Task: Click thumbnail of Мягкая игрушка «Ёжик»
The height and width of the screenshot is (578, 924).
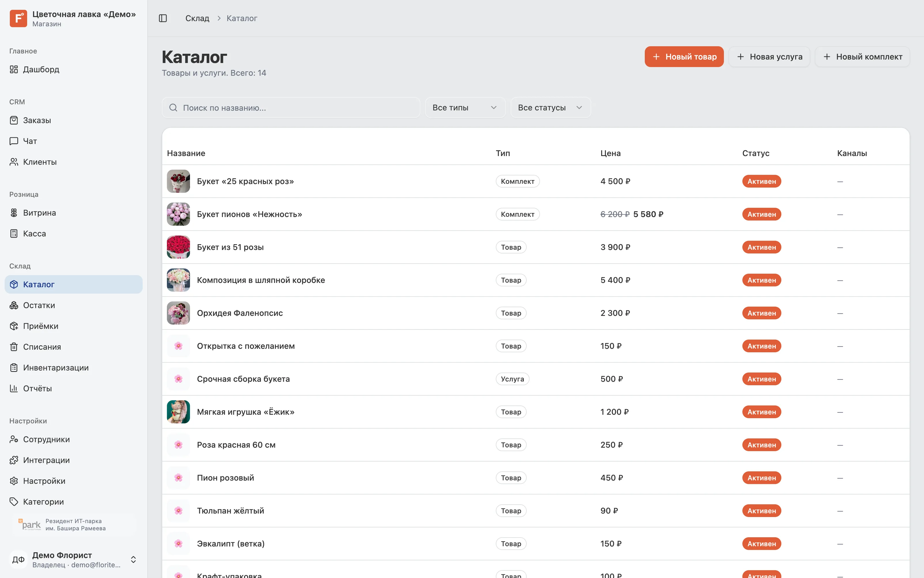Action: click(178, 412)
